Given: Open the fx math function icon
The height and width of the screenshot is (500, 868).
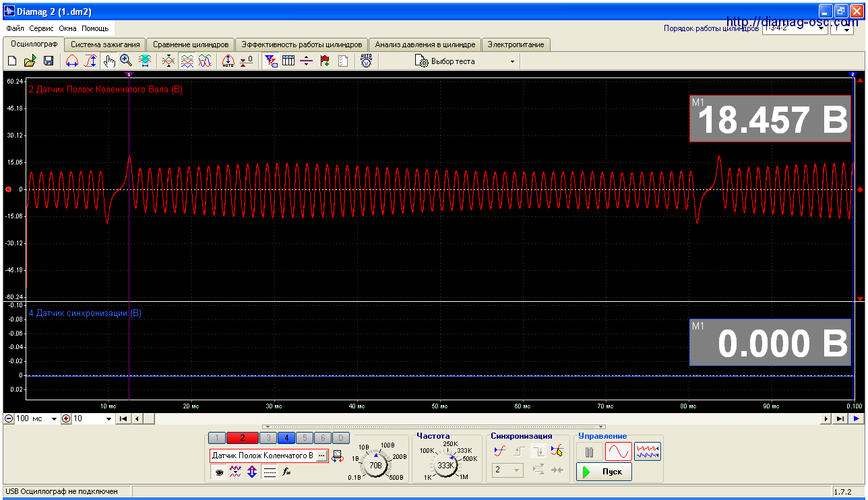Looking at the screenshot, I should point(286,472).
